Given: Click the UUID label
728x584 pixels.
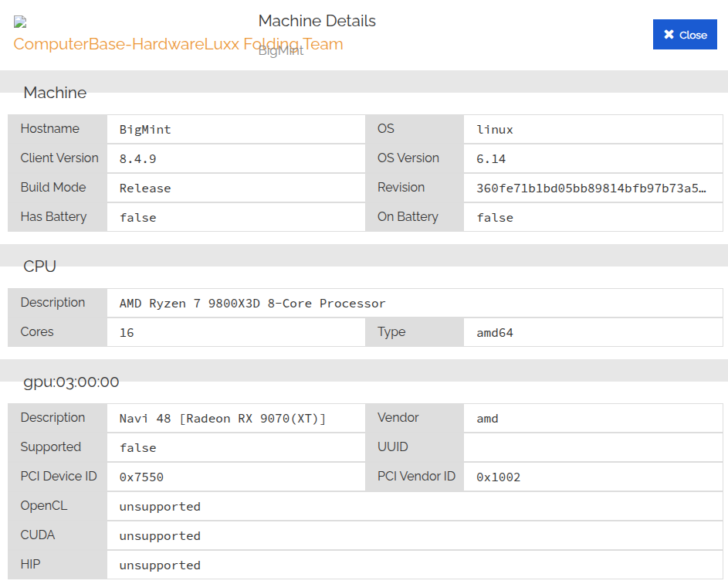Looking at the screenshot, I should pos(392,446).
